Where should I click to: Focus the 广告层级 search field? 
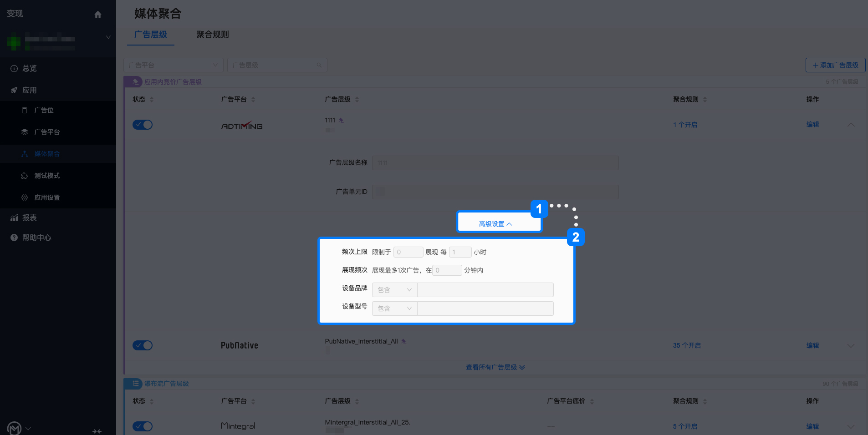277,65
